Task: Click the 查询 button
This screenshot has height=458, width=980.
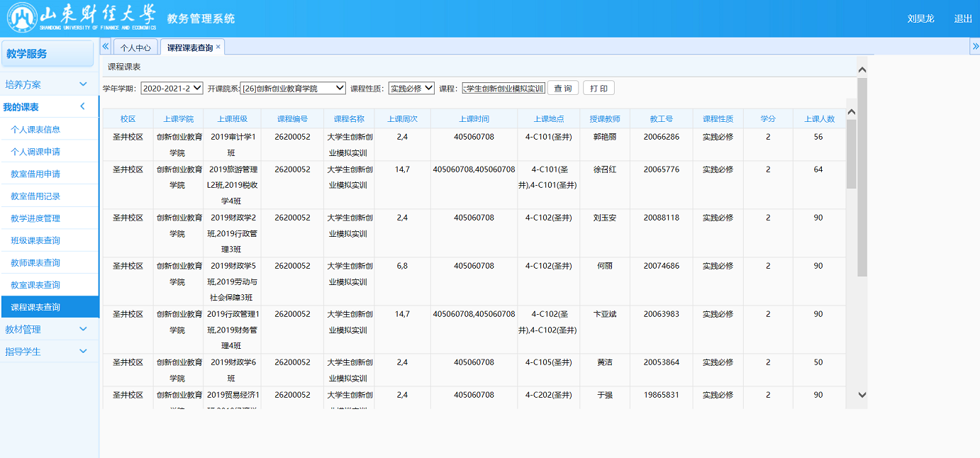Action: (x=562, y=89)
